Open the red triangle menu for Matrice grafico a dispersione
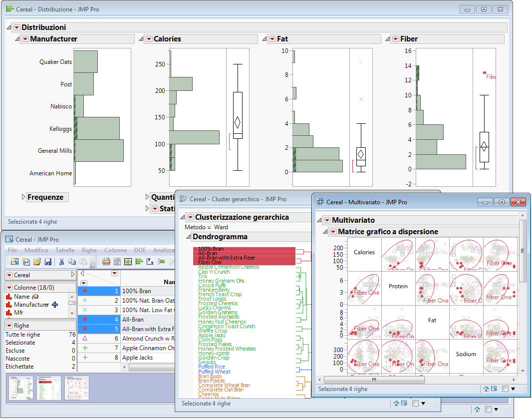This screenshot has width=532, height=419. pos(333,232)
